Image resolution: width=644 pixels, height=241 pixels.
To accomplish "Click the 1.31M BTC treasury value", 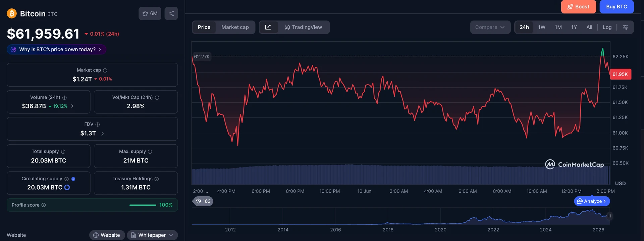I will pos(136,187).
